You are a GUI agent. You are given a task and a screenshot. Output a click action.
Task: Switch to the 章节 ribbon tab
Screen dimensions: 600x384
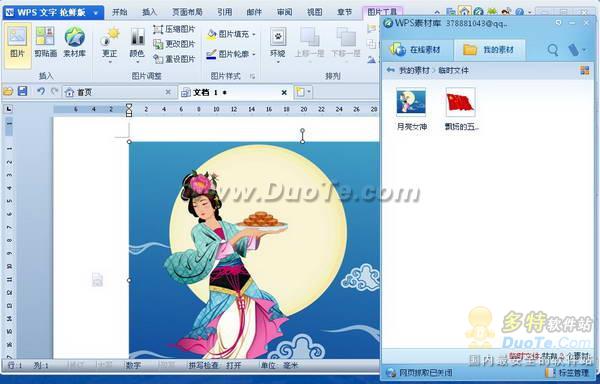click(x=344, y=12)
